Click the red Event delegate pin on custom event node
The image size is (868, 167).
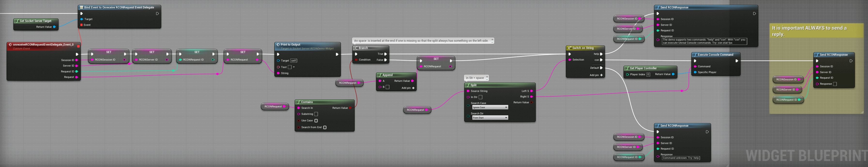(x=78, y=46)
